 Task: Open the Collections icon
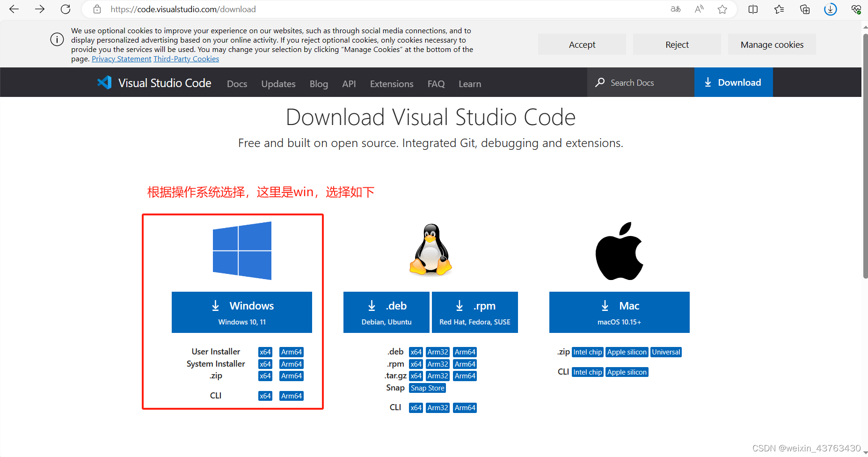tap(805, 9)
